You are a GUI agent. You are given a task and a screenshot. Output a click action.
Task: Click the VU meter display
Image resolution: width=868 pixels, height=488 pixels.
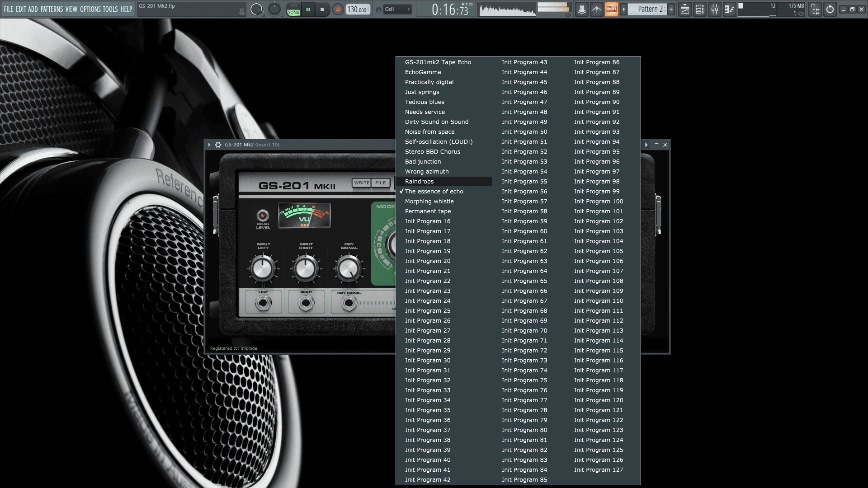304,216
